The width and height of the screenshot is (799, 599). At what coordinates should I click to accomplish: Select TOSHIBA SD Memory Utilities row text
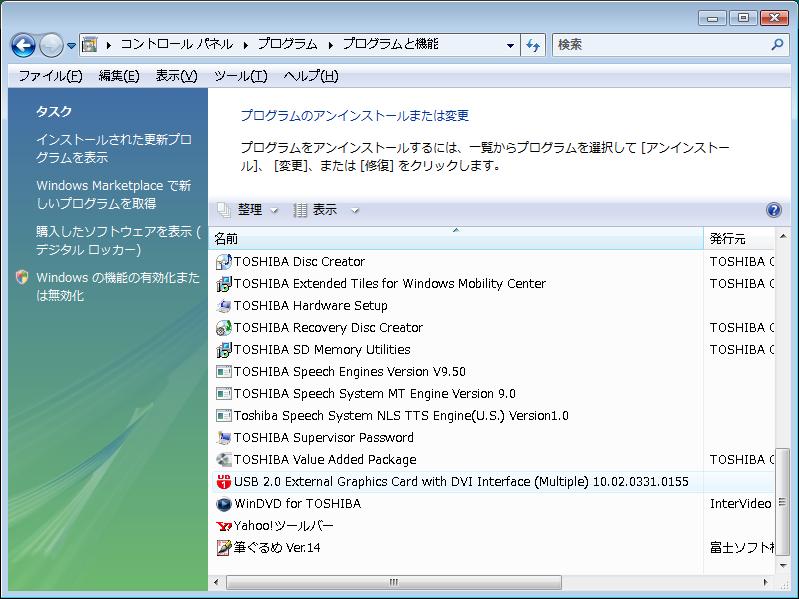click(322, 350)
